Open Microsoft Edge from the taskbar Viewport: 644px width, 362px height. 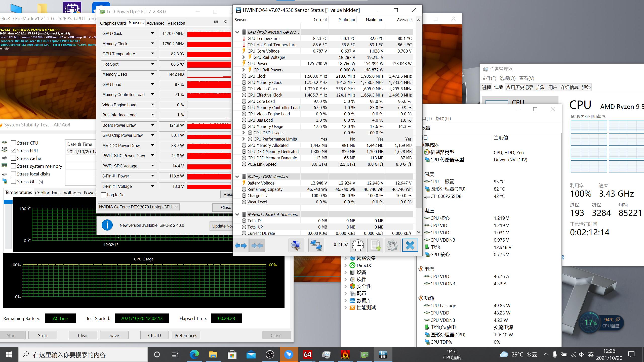click(194, 355)
